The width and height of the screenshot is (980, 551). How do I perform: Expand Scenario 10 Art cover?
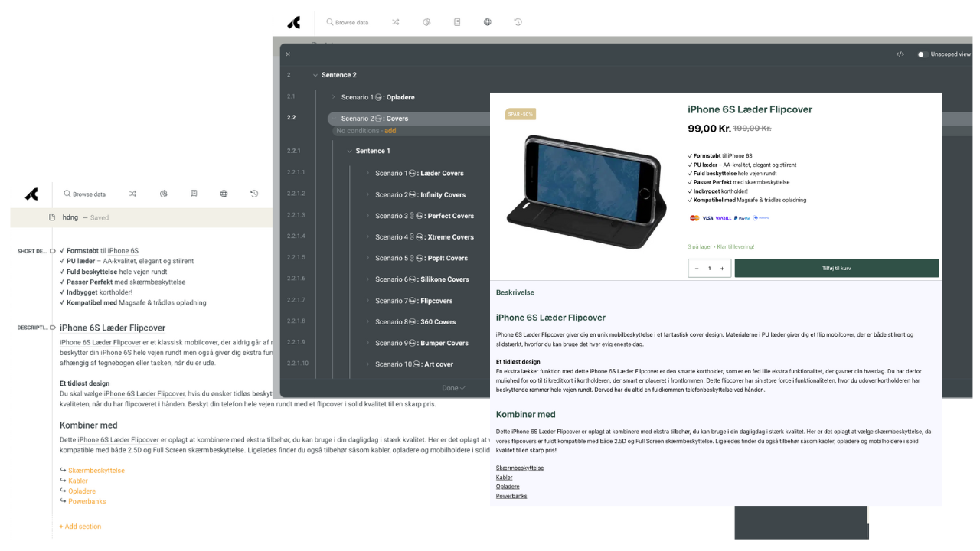click(x=367, y=364)
